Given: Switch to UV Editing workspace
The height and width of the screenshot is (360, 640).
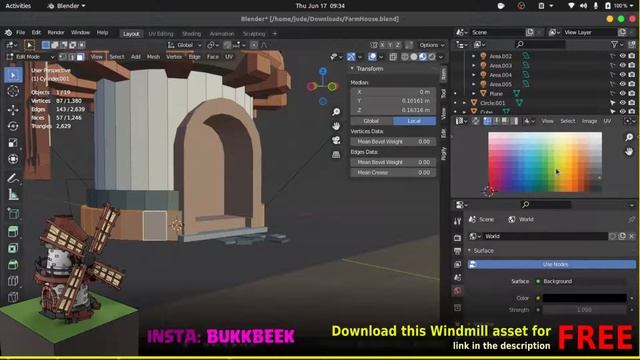Looking at the screenshot, I should 161,34.
